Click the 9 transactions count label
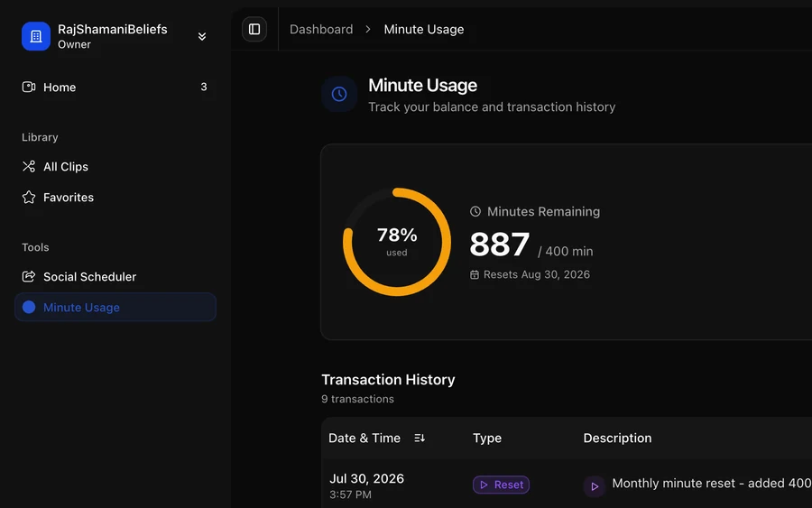Screen dimensions: 812x508 tap(357, 399)
